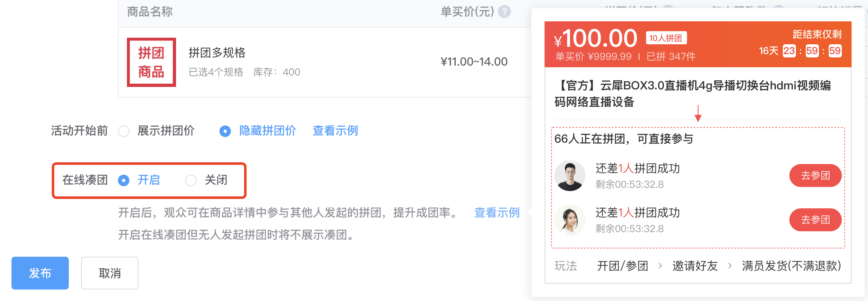
Task: Click second 去参团 button
Action: [x=815, y=220]
